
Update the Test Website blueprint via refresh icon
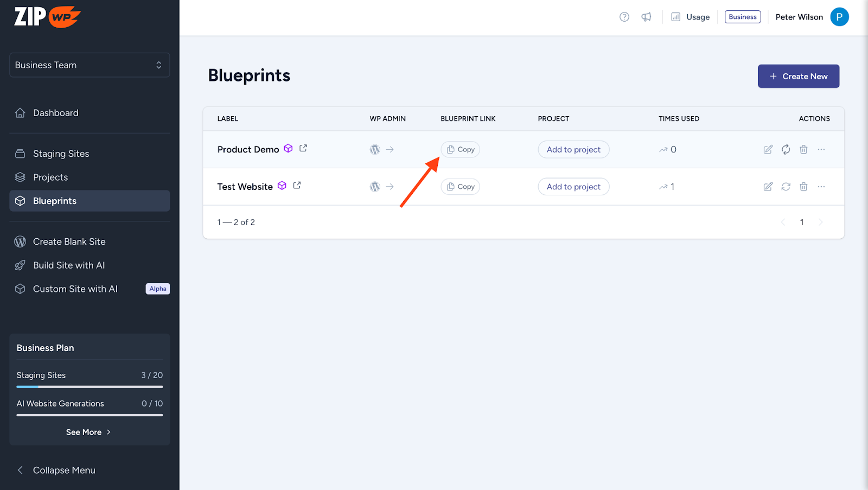click(x=786, y=186)
